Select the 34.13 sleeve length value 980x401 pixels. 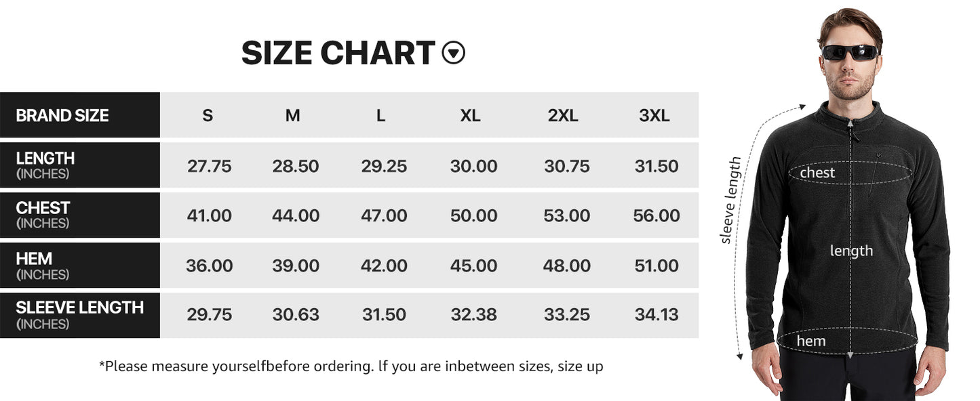pos(656,315)
